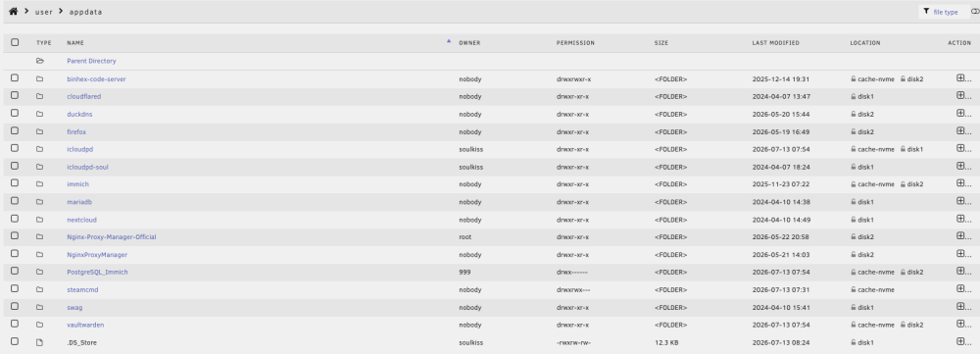Check the .DS_Store file checkbox

pyautogui.click(x=15, y=341)
